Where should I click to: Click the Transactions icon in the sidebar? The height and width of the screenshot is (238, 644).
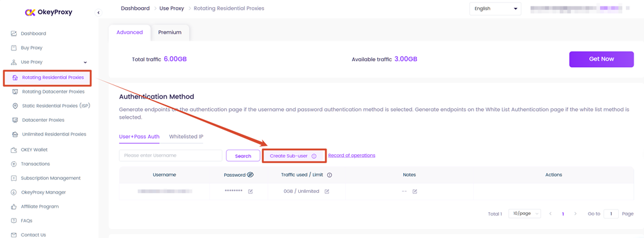(x=14, y=164)
